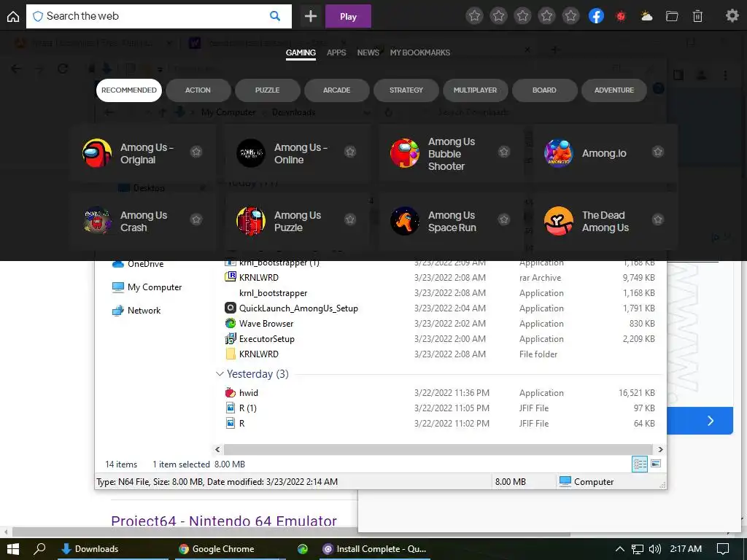The width and height of the screenshot is (747, 560).
Task: Open the weather icon in the top bar
Action: coord(646,16)
